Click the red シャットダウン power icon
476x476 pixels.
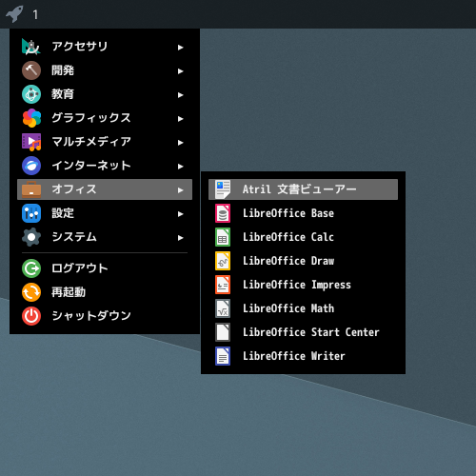pyautogui.click(x=31, y=316)
